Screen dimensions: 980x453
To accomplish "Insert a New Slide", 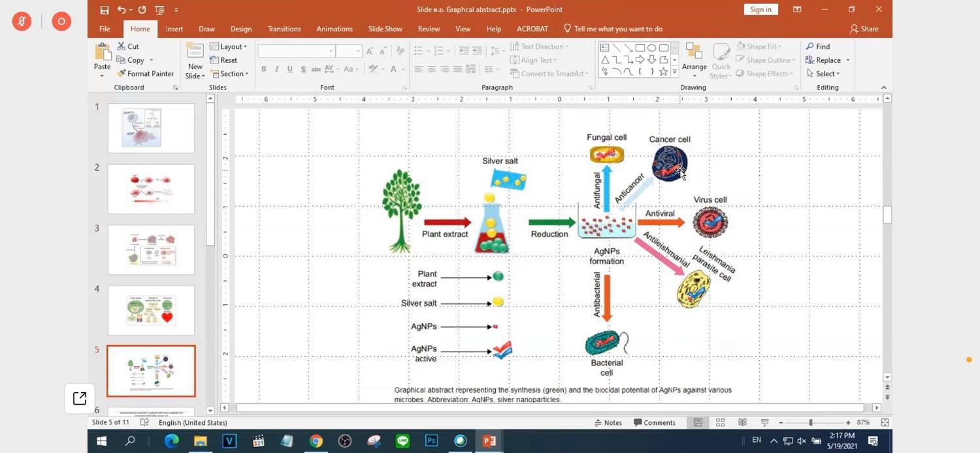I will (x=195, y=61).
